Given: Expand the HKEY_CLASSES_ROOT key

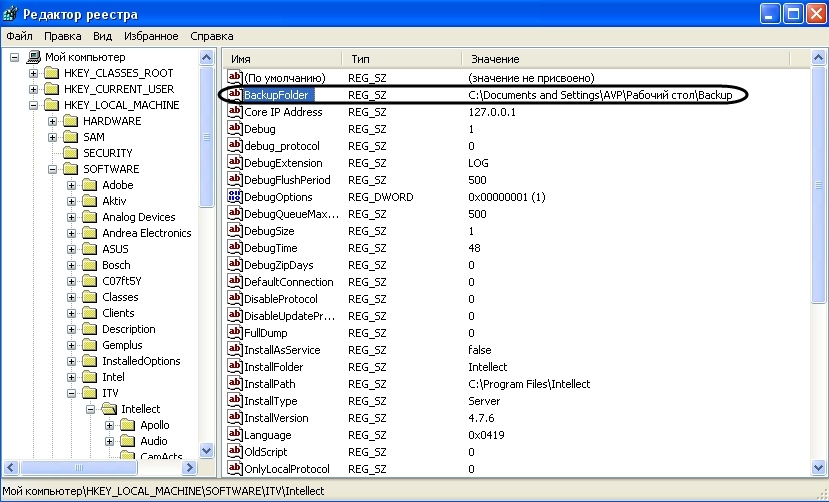Looking at the screenshot, I should click(33, 73).
